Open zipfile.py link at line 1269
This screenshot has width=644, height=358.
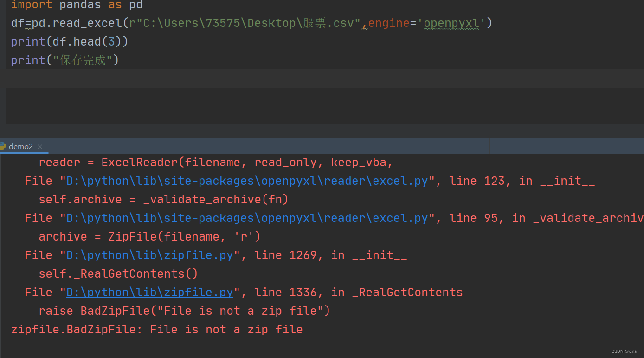click(150, 255)
